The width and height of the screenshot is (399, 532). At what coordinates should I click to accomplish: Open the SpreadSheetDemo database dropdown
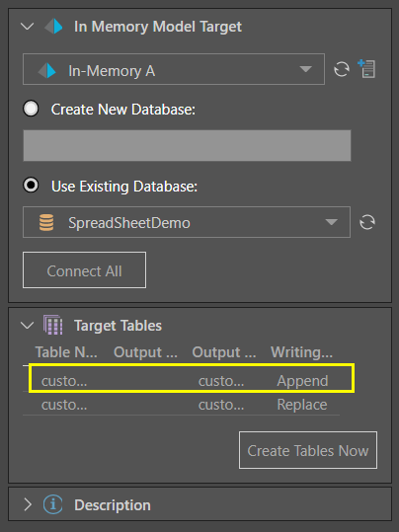click(x=187, y=222)
